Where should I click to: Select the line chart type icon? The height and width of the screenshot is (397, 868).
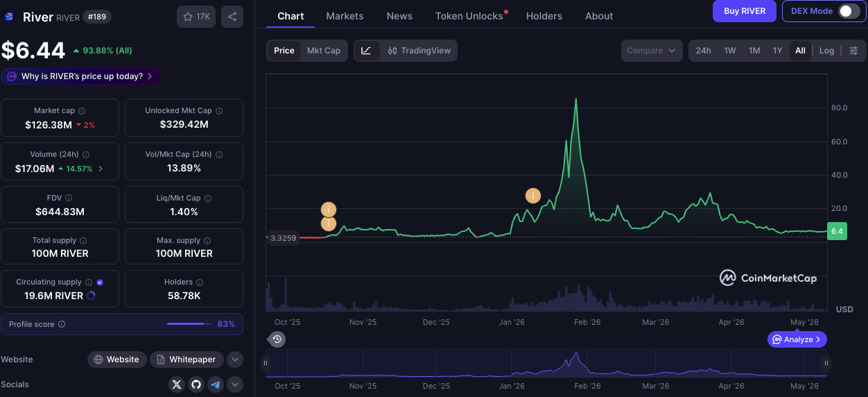pyautogui.click(x=367, y=51)
